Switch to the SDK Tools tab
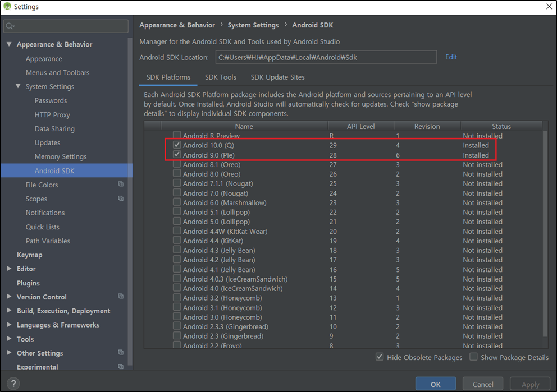557x392 pixels. coord(221,77)
